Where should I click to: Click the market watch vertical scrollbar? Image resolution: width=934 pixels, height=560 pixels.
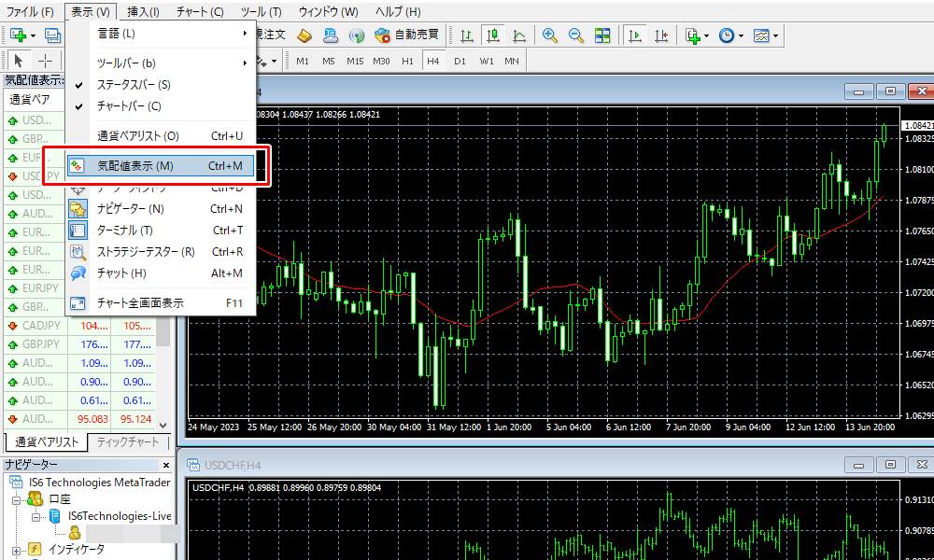click(163, 373)
